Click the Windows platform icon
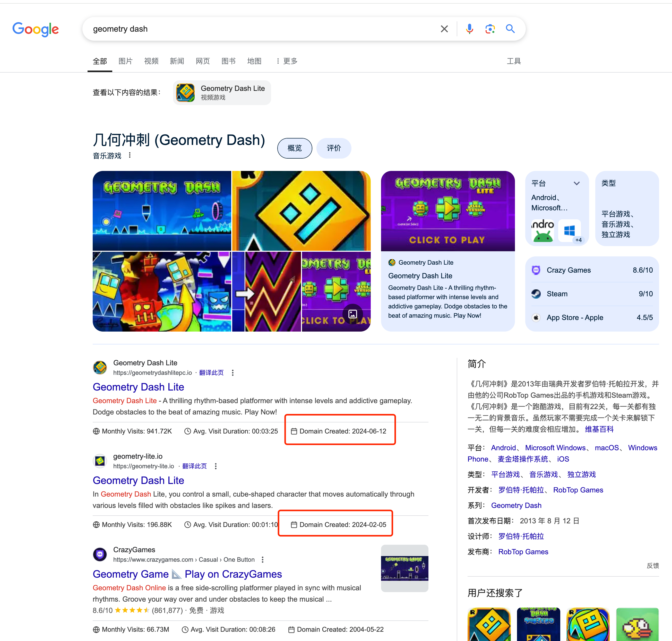The image size is (672, 641). tap(569, 231)
